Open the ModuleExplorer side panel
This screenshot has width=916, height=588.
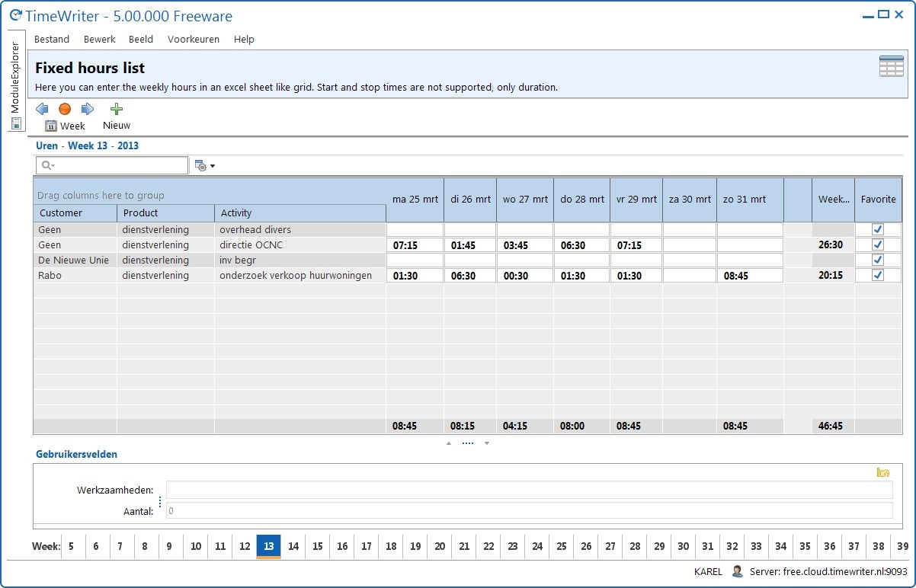15,81
